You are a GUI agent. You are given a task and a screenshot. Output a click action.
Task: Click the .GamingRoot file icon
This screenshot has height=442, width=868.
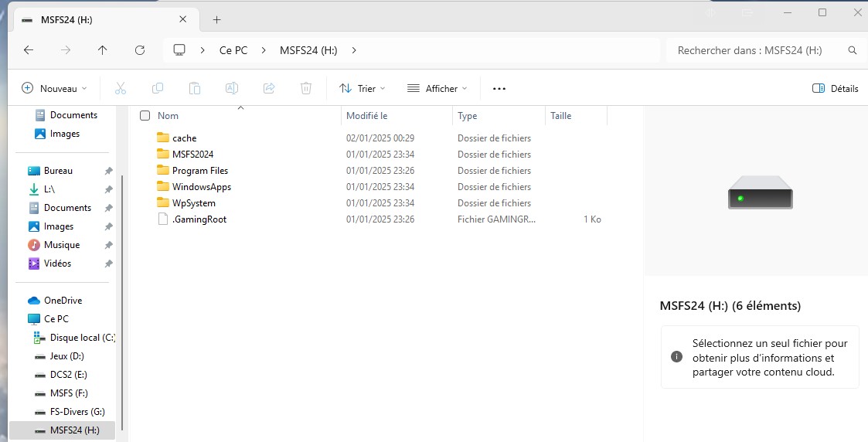point(163,219)
